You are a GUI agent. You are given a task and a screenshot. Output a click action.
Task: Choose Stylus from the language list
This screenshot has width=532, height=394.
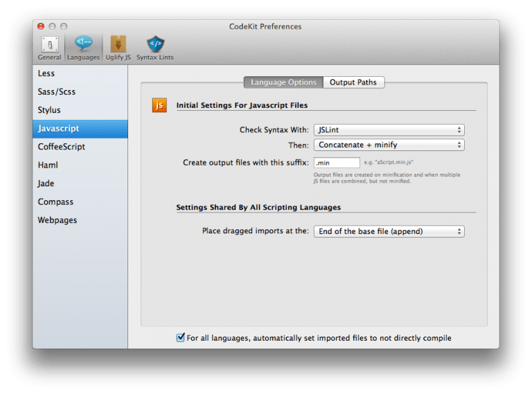pyautogui.click(x=80, y=110)
